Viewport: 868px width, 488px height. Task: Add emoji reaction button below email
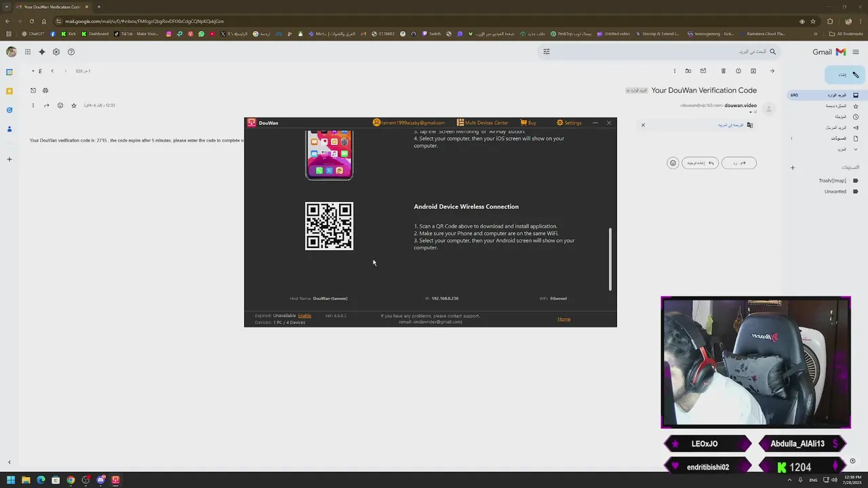pos(673,163)
